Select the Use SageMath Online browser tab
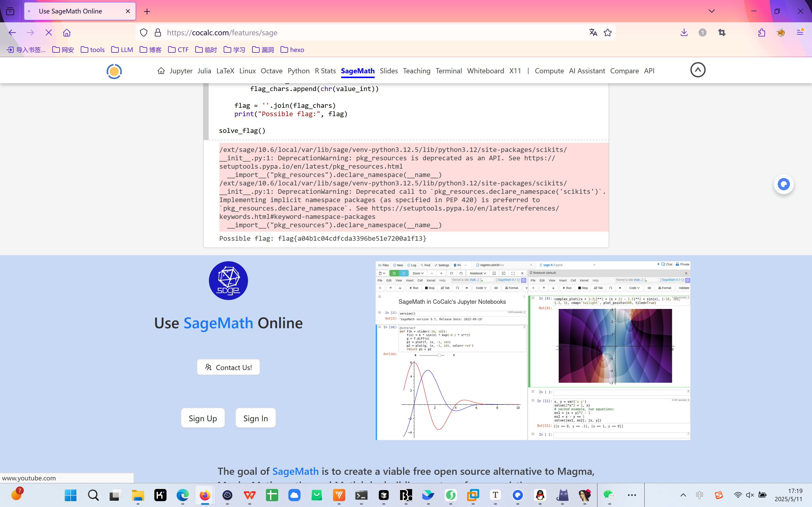 tap(80, 11)
